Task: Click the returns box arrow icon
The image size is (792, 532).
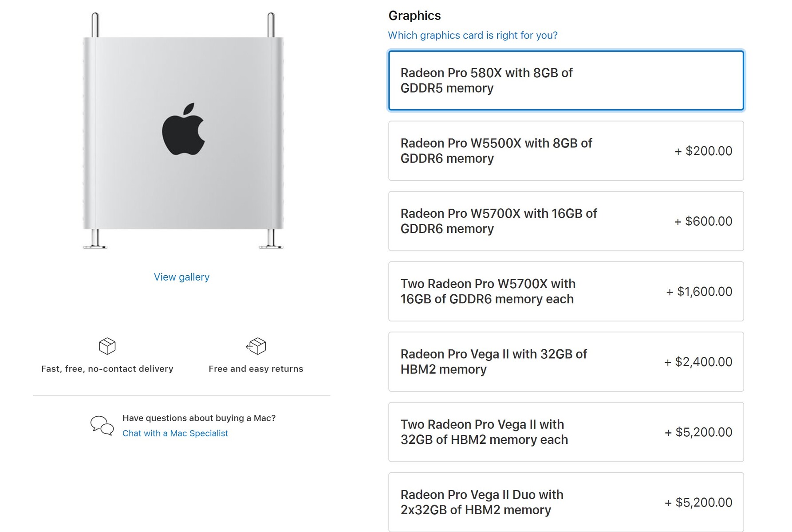Action: (x=256, y=346)
